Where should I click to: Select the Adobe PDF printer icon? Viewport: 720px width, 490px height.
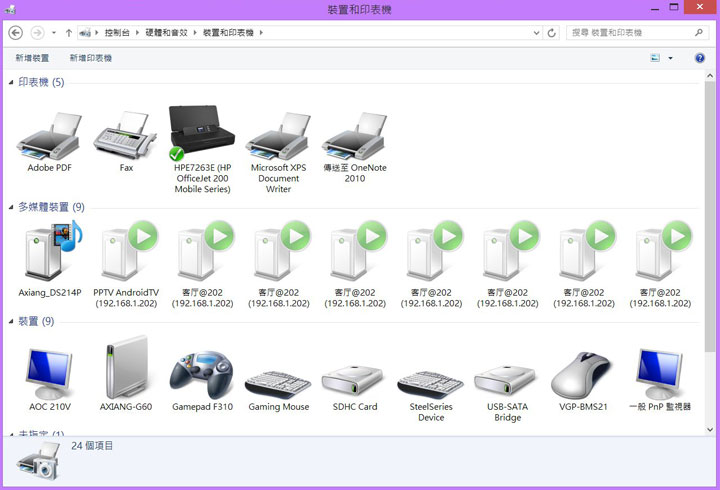[x=50, y=137]
